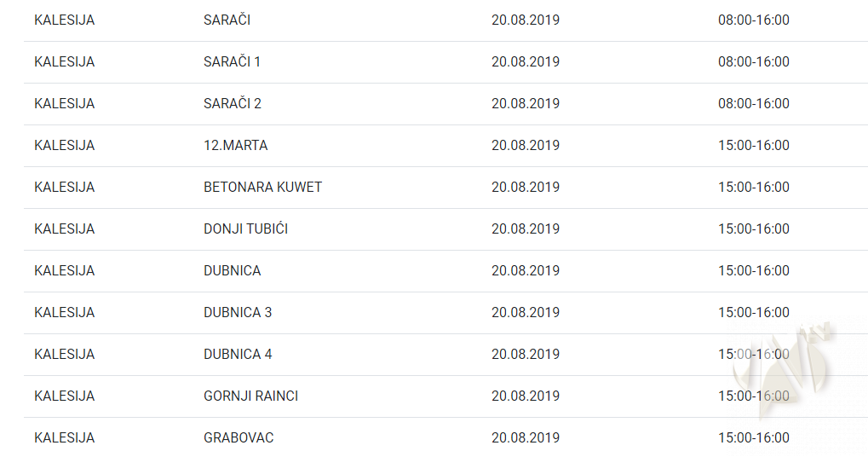Viewport: 868px width, 457px height.
Task: Click the date beside DUBNICA 3
Action: pyautogui.click(x=525, y=313)
